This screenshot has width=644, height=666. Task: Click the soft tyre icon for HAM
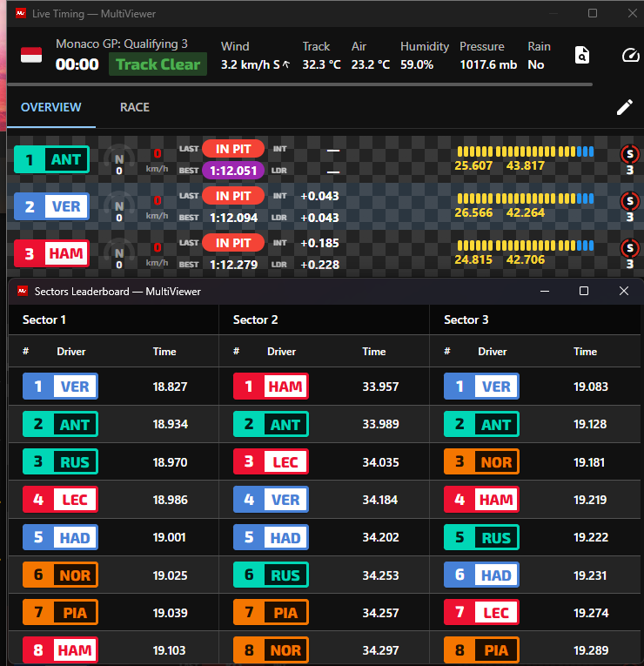click(629, 248)
